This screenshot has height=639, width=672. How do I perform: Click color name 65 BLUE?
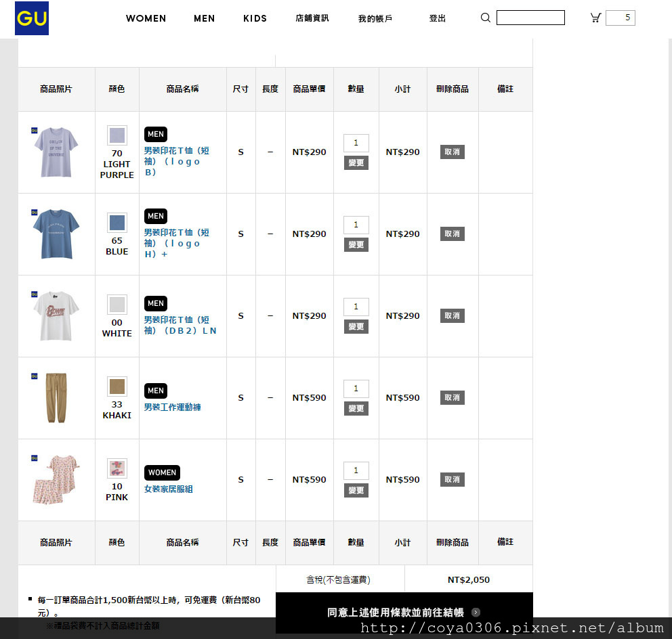(117, 246)
